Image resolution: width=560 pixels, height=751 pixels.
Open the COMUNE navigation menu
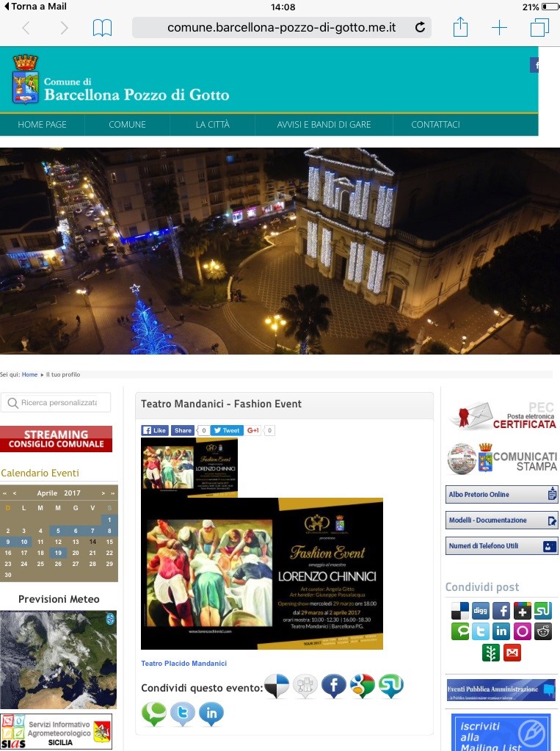(127, 125)
